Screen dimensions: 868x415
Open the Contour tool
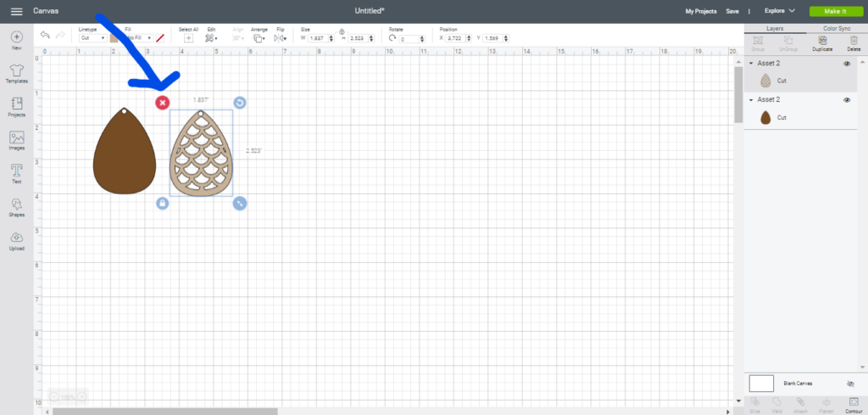[x=853, y=405]
